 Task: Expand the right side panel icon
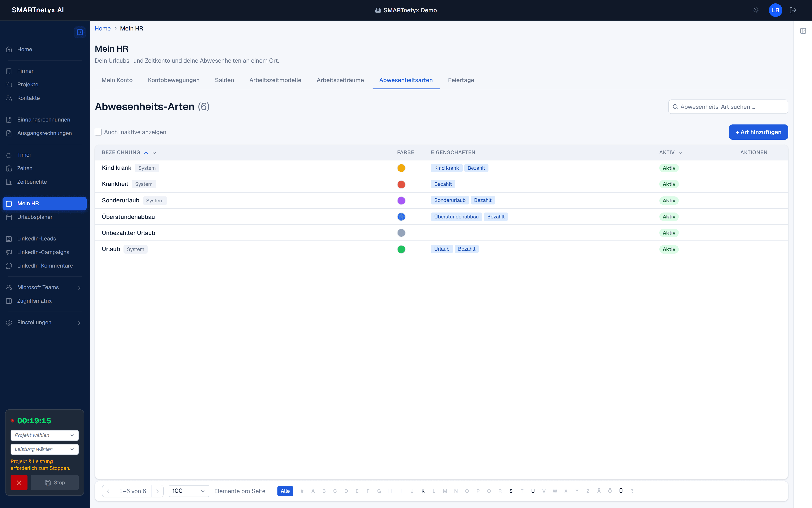click(803, 31)
